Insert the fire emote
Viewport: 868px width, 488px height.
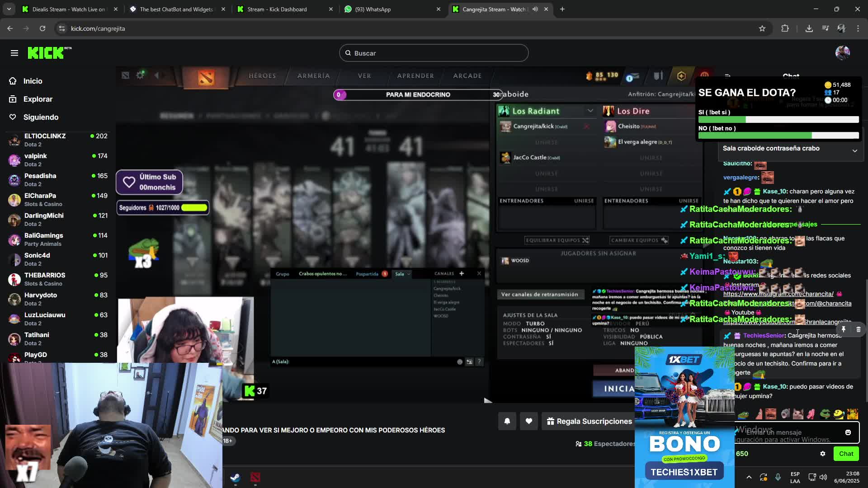pos(853,413)
